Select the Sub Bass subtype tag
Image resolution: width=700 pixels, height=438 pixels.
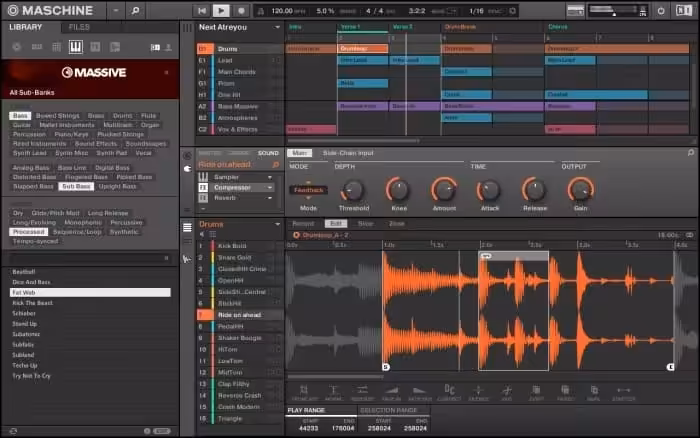[x=76, y=186]
